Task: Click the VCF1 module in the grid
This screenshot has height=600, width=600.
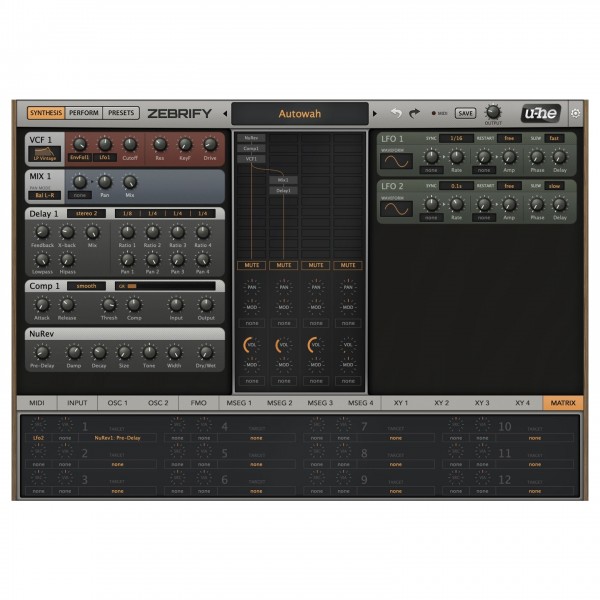Action: [x=251, y=159]
